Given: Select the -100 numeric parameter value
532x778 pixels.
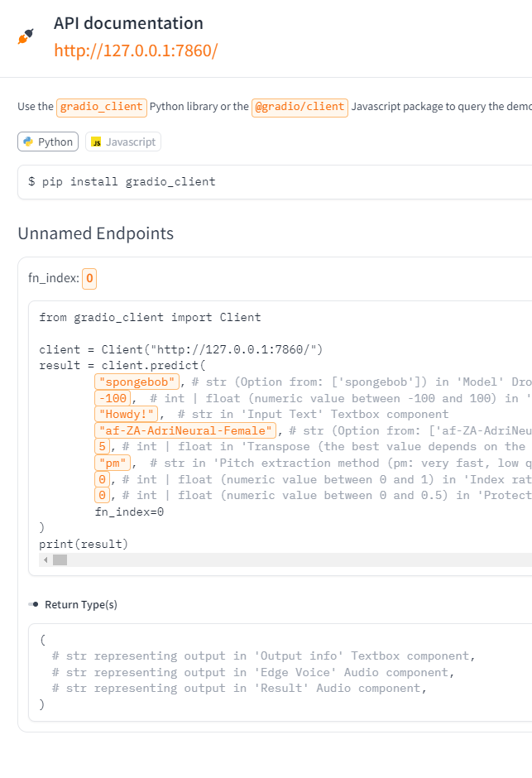Looking at the screenshot, I should (x=113, y=398).
